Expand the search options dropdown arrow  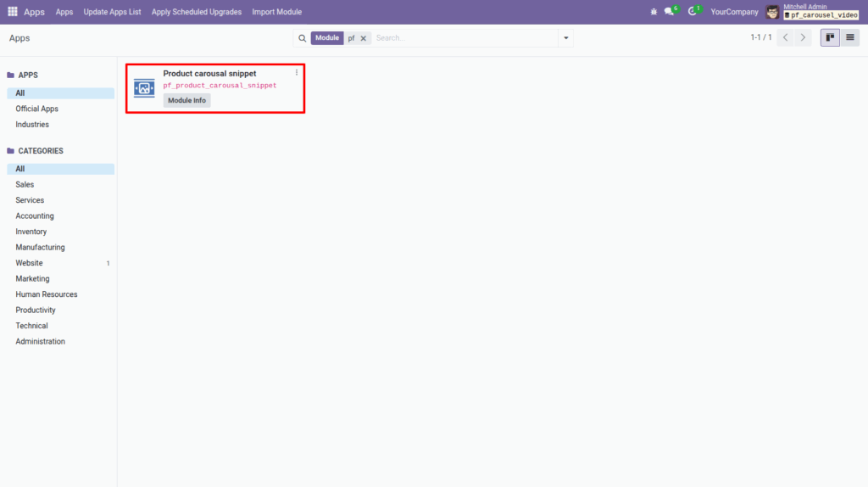tap(565, 38)
